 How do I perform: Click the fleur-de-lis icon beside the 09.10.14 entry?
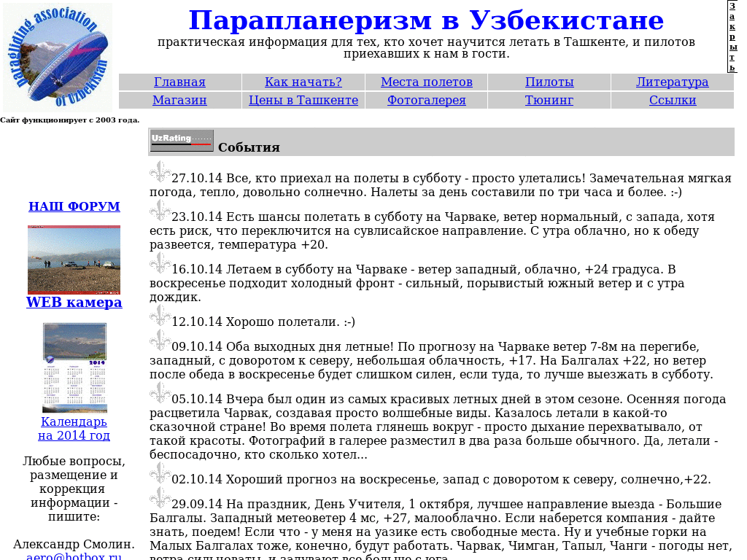click(x=160, y=340)
